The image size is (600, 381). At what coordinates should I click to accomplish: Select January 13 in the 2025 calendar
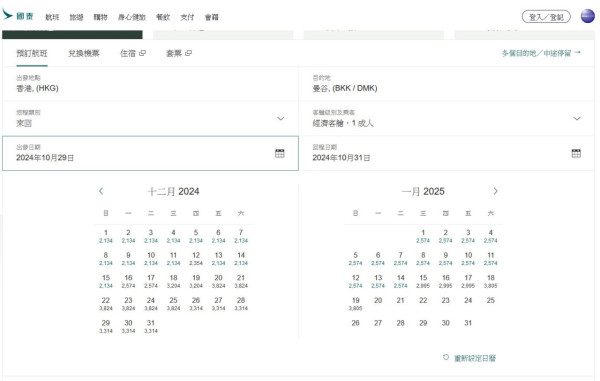(378, 281)
